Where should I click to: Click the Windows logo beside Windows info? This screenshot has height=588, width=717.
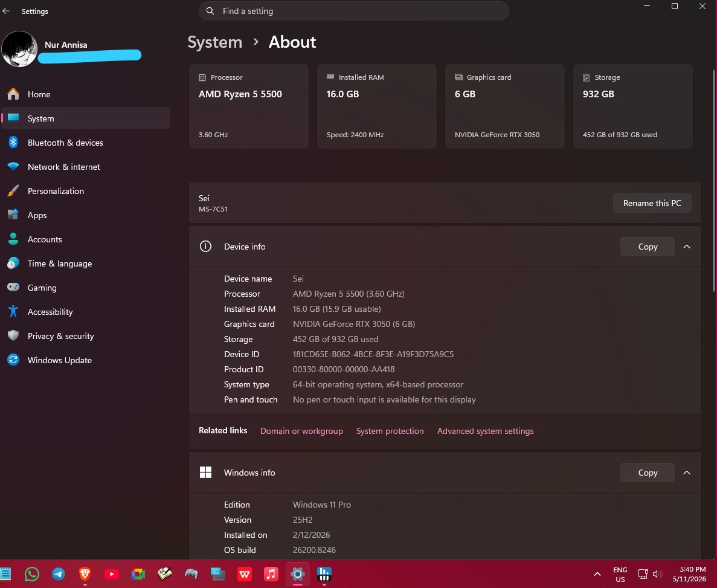[x=206, y=473]
